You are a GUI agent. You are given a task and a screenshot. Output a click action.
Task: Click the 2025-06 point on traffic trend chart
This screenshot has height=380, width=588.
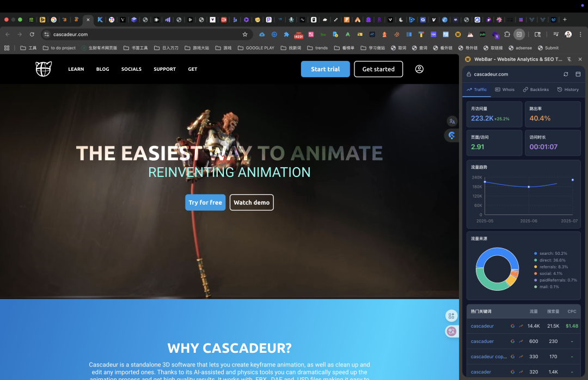[529, 187]
